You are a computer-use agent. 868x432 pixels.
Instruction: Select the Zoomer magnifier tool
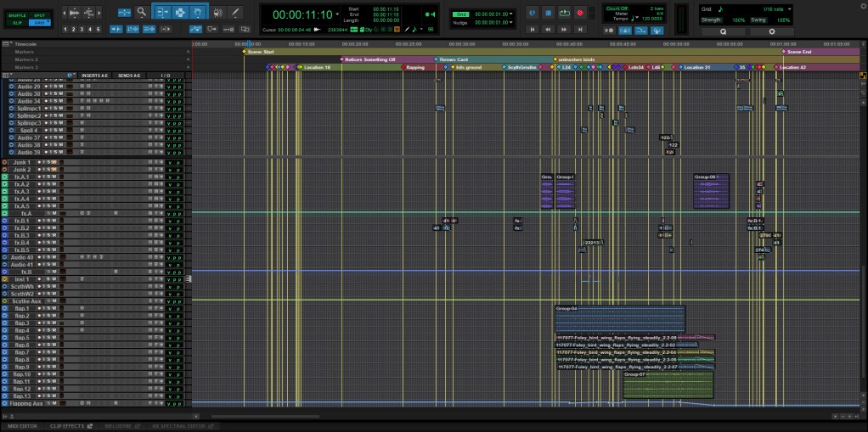click(142, 13)
